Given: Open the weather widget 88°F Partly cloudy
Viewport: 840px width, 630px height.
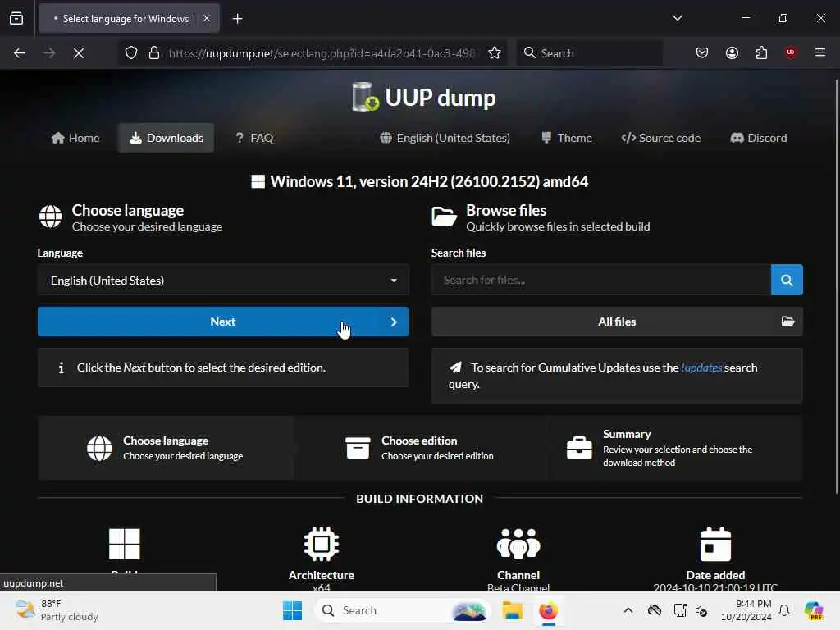Looking at the screenshot, I should point(57,610).
